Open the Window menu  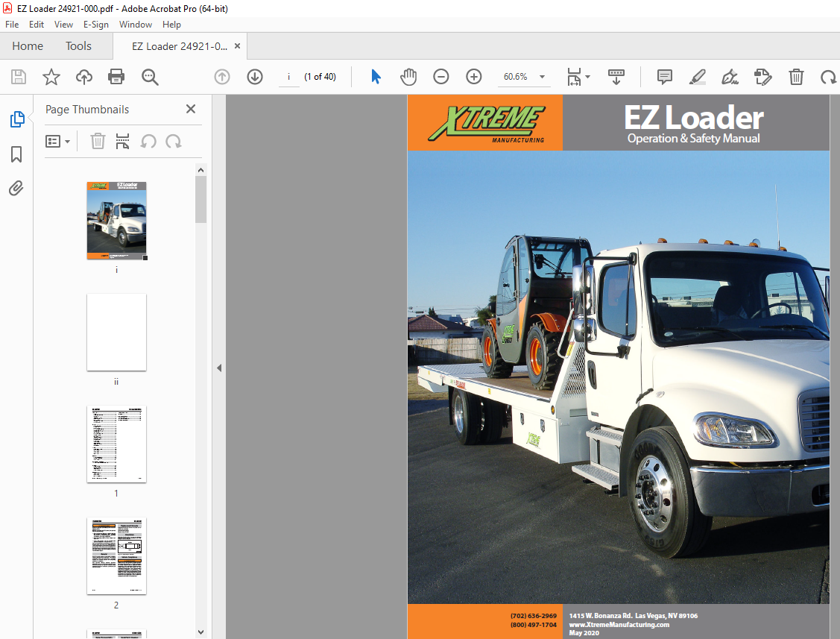coord(136,24)
